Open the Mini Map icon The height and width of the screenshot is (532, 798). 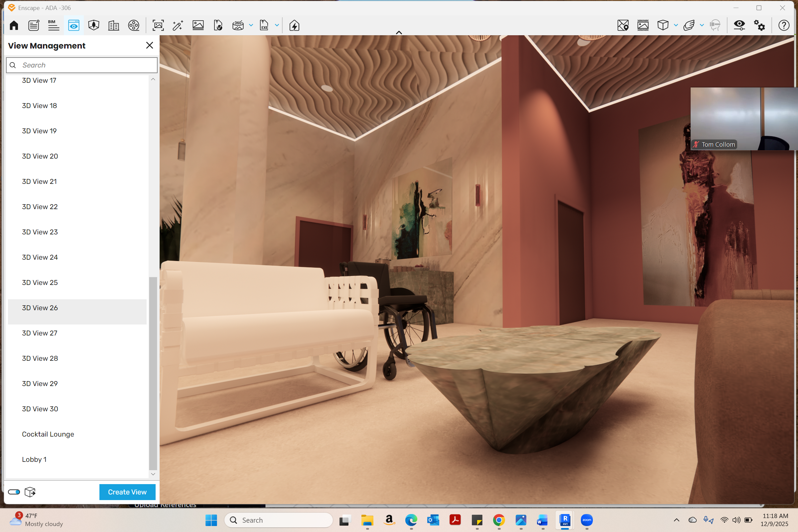pos(623,26)
